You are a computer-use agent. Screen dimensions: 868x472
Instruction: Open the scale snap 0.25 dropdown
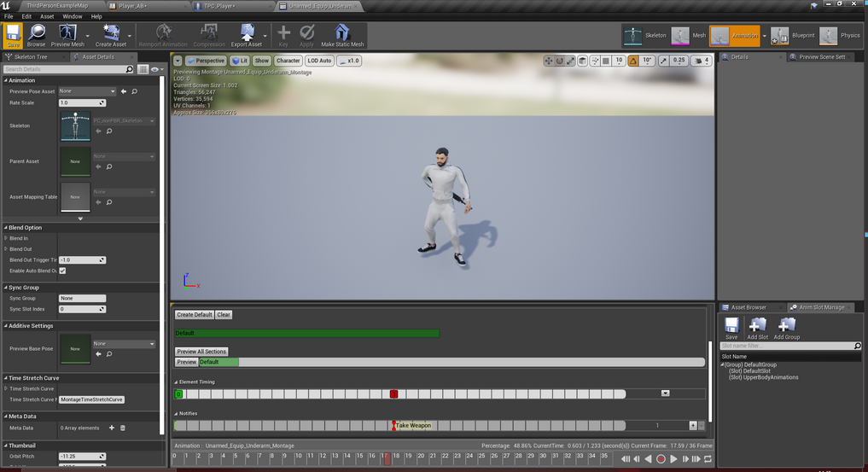coord(679,61)
